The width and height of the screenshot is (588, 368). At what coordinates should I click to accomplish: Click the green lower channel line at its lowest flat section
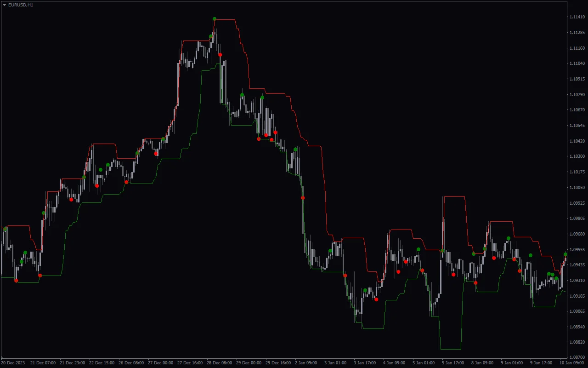tap(450, 349)
